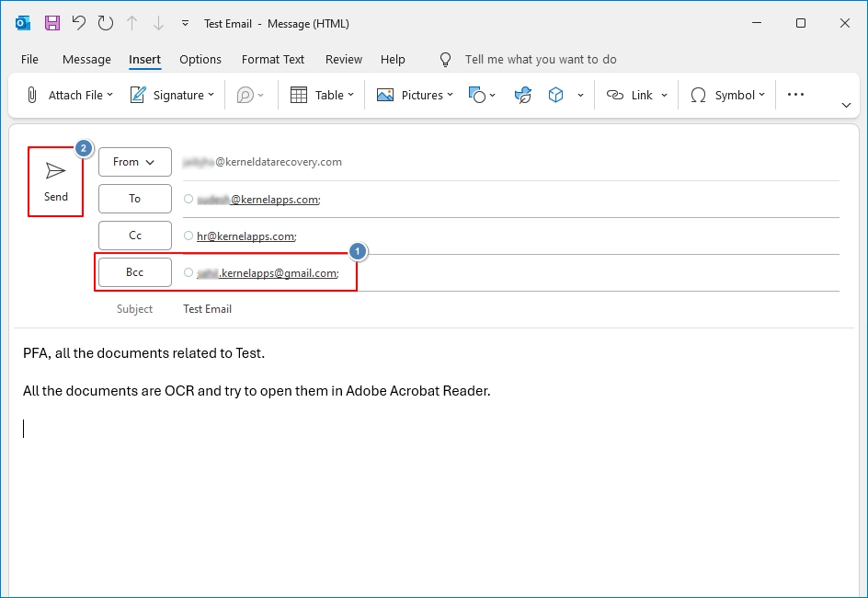The image size is (868, 598).
Task: Click the Link chain icon
Action: pos(614,96)
